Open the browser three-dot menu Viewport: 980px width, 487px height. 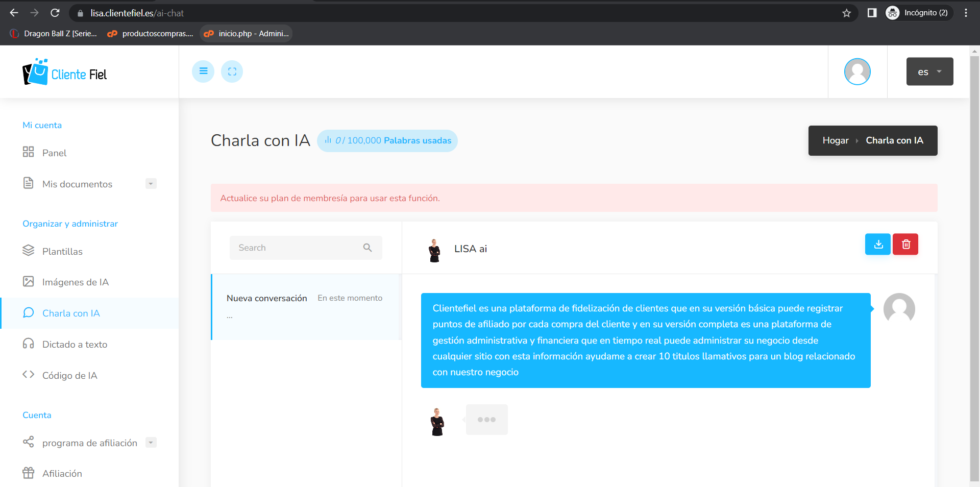[966, 13]
